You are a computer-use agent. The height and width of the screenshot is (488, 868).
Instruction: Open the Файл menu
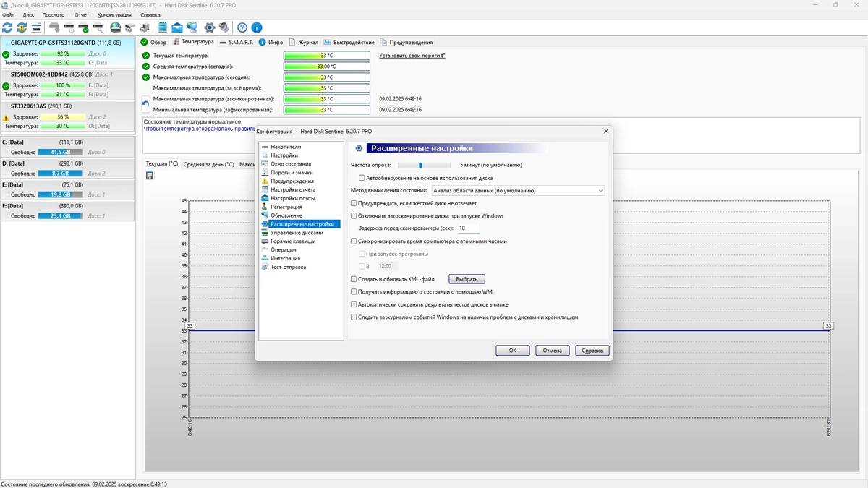click(x=8, y=14)
